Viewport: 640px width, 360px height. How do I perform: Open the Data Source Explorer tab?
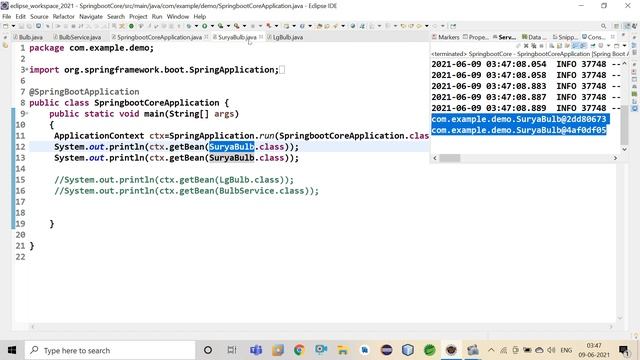pos(534,37)
